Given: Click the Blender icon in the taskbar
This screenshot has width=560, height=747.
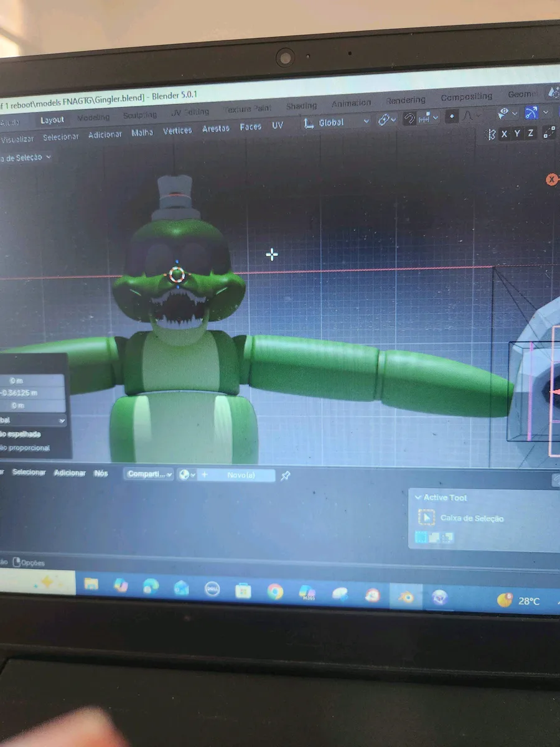Looking at the screenshot, I should click(x=406, y=597).
